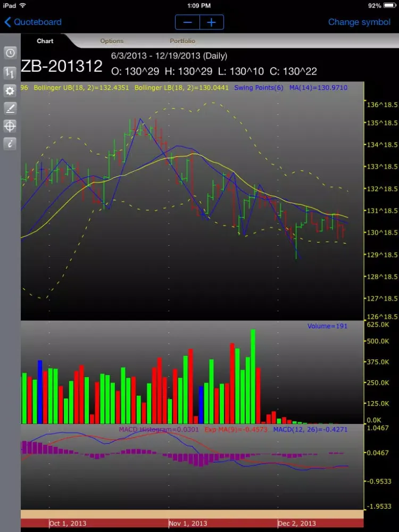
Task: Select the 625.0K volume axis label
Action: (x=378, y=325)
